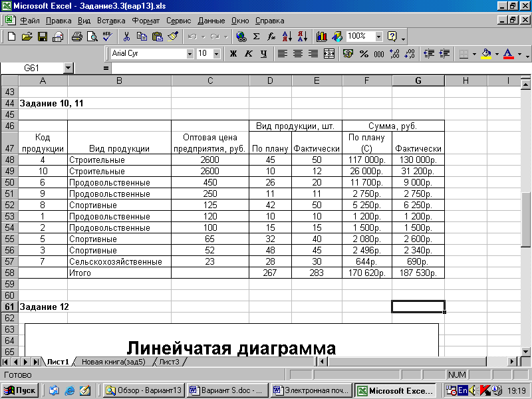Toggle Italic formatting button
The width and height of the screenshot is (532, 399).
click(248, 54)
